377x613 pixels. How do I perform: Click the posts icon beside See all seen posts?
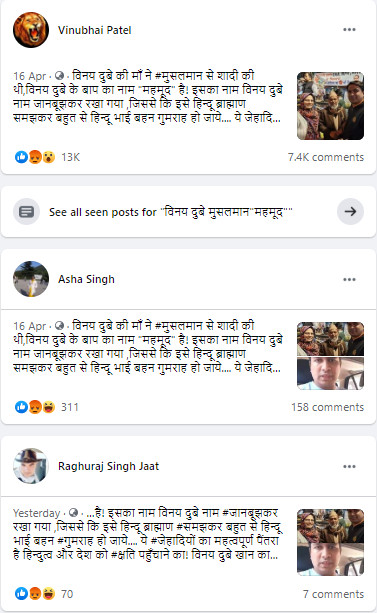(x=26, y=212)
